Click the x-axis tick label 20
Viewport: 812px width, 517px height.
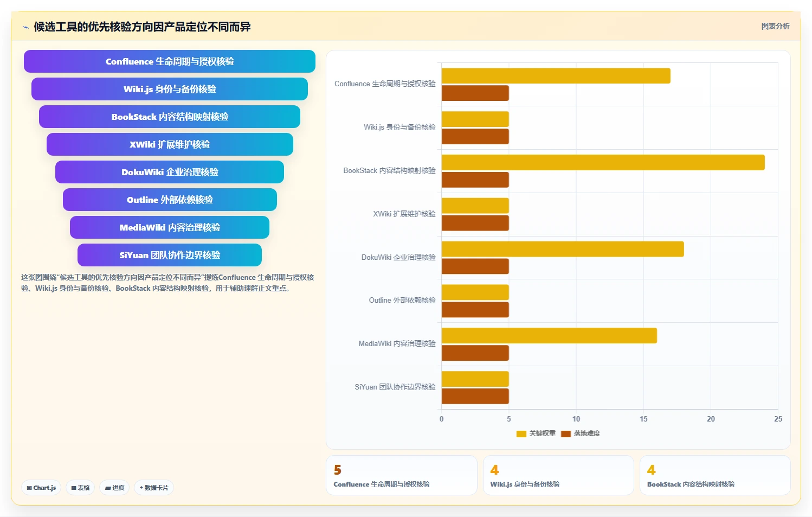click(x=711, y=419)
